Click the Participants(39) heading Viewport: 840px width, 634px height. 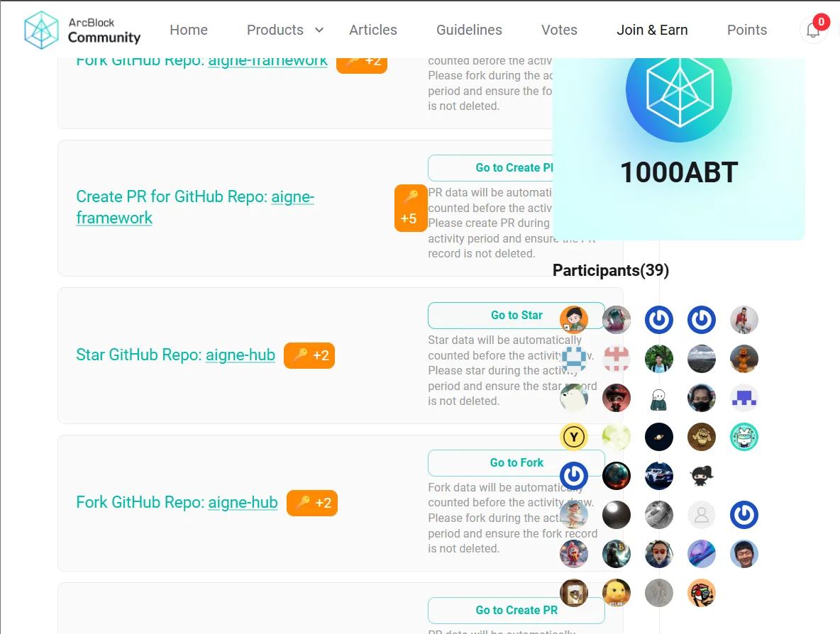[611, 270]
